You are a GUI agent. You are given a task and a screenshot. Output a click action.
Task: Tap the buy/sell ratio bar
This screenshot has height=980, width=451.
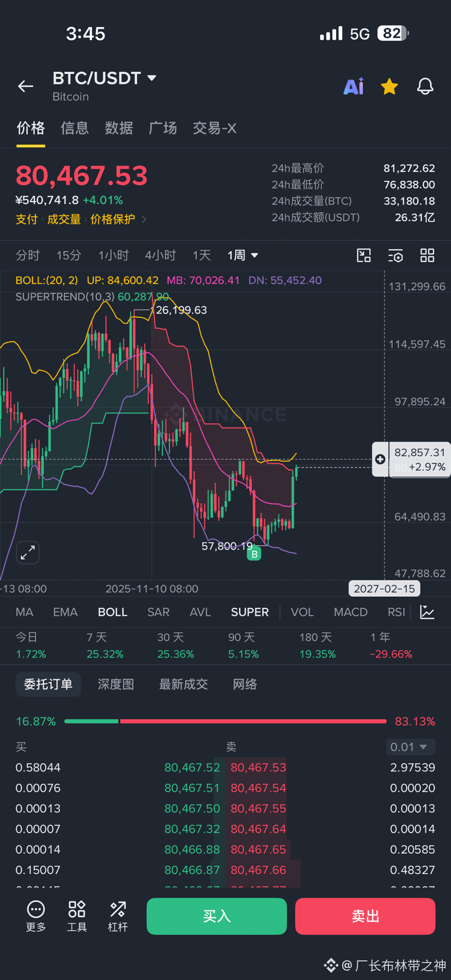[225, 721]
